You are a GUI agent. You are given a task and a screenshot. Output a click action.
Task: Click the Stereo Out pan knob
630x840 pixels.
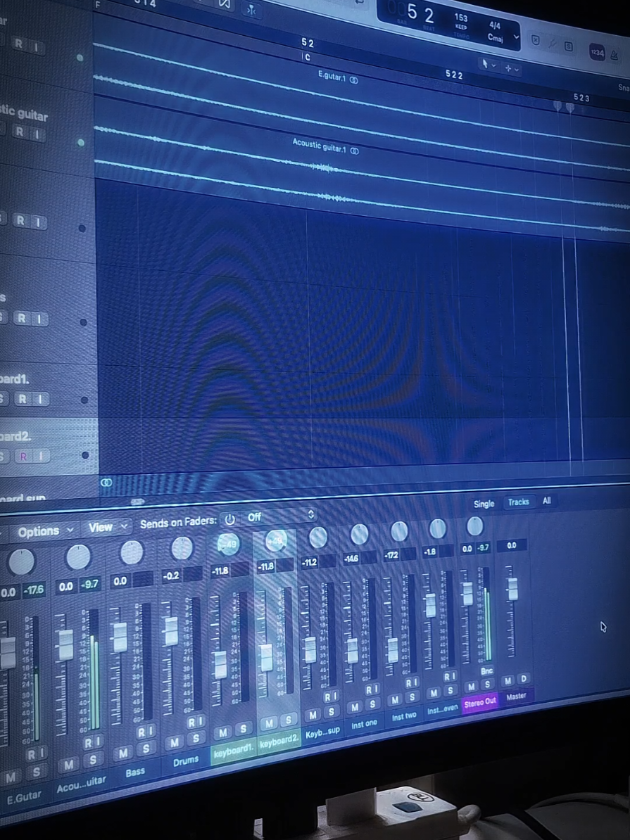(x=474, y=526)
